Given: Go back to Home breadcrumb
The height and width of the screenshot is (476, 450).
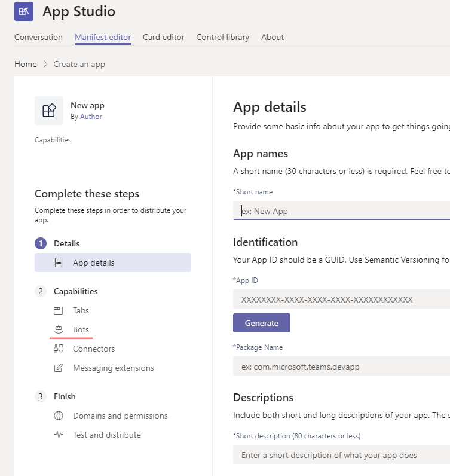Looking at the screenshot, I should coord(26,64).
